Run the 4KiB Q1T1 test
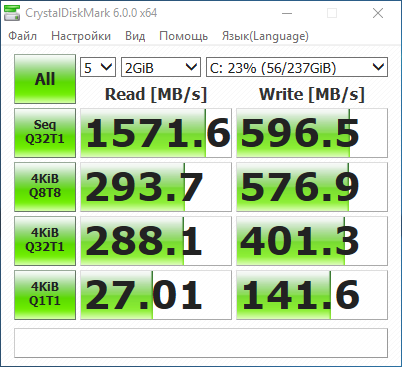This screenshot has height=367, width=402. pos(45,295)
